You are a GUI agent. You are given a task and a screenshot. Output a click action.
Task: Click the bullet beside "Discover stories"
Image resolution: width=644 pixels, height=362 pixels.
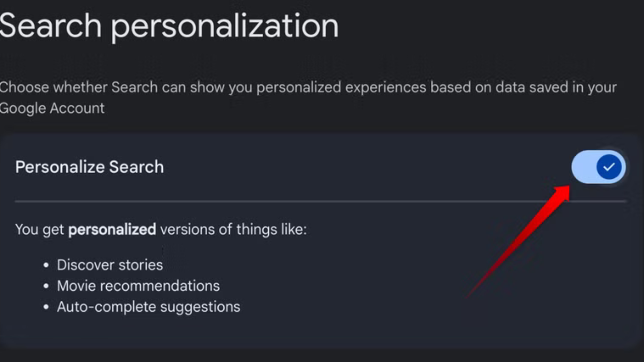[46, 265]
